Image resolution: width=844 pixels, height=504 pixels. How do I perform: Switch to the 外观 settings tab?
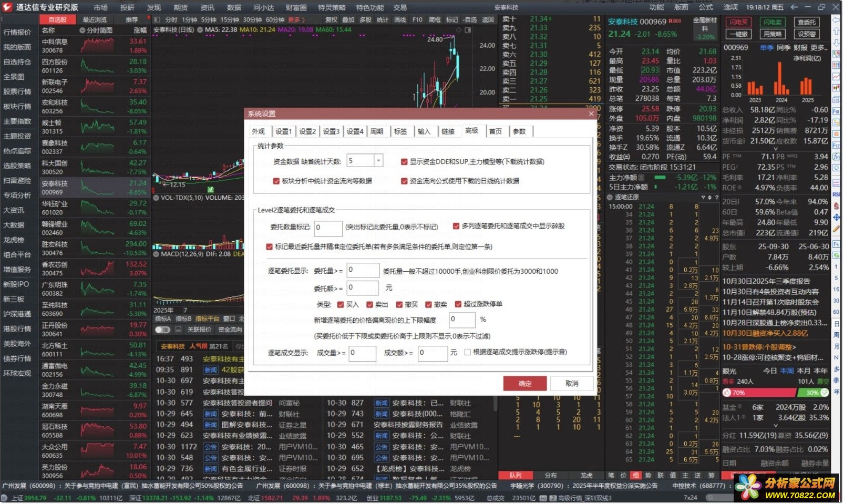point(259,131)
